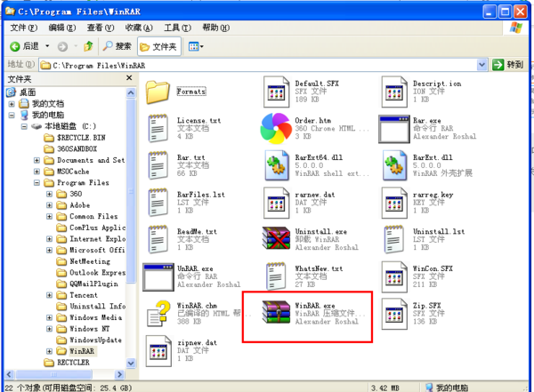Open the 工具(T) menu
Image resolution: width=534 pixels, height=392 pixels.
click(177, 28)
